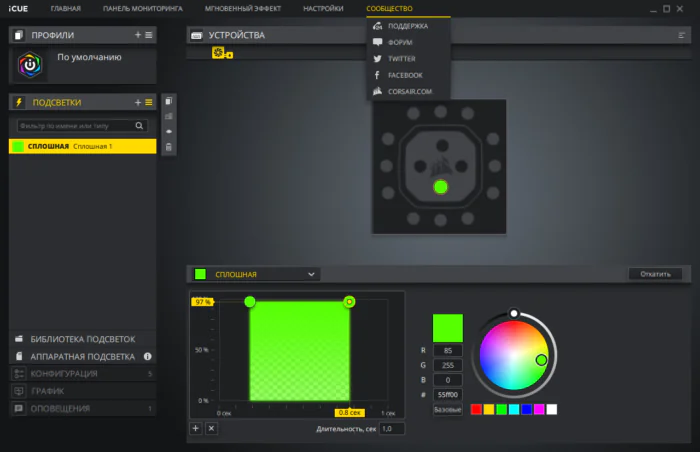The image size is (700, 452).
Task: Pick the magenta basic color swatch
Action: click(x=539, y=409)
